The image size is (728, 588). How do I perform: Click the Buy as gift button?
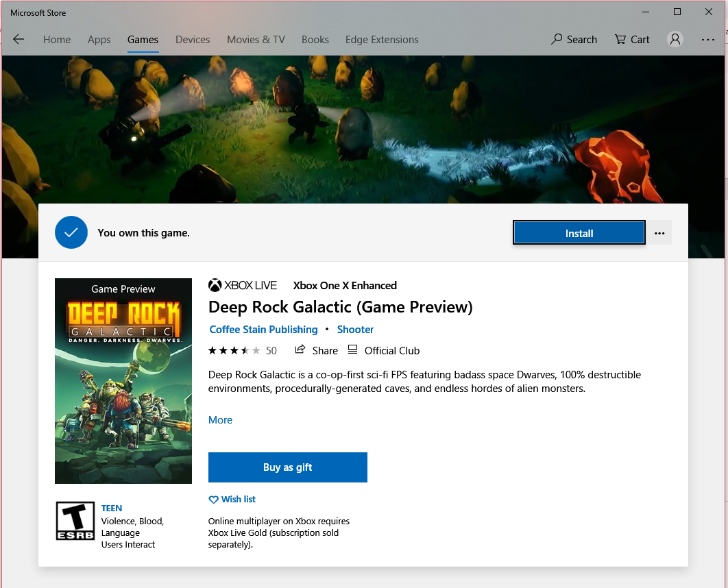[x=288, y=467]
